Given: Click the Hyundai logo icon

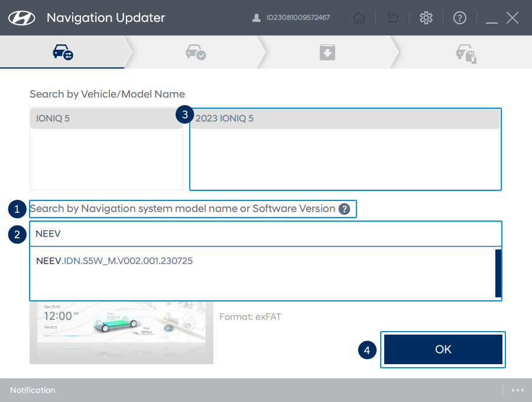Looking at the screenshot, I should (x=21, y=18).
